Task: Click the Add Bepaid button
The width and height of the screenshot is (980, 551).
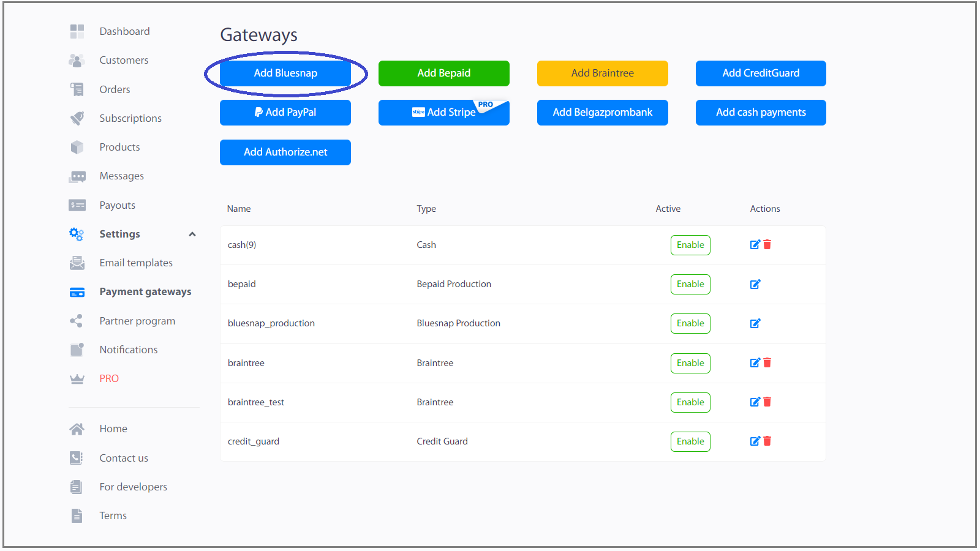Action: 443,73
